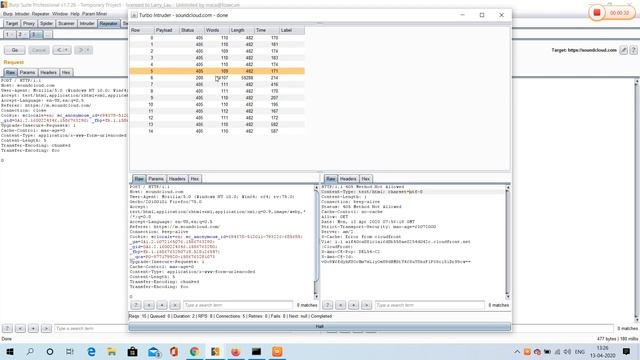Go to next match in Repeater request search

click(46, 328)
